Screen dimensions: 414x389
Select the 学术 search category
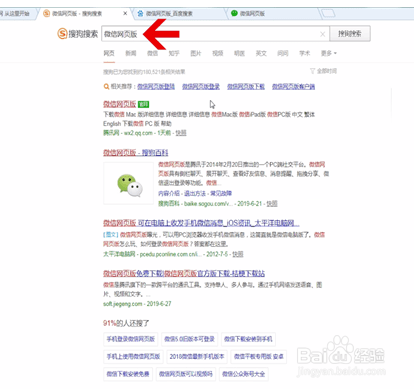[305, 53]
